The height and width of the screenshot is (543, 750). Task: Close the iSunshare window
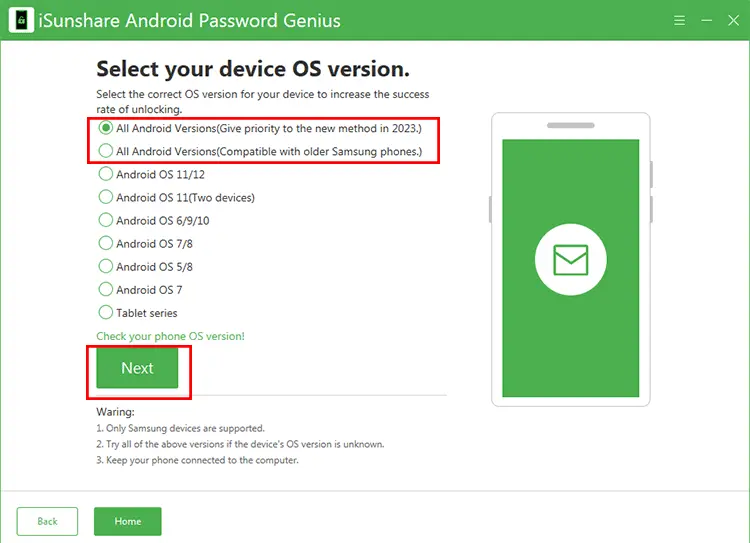click(x=733, y=21)
